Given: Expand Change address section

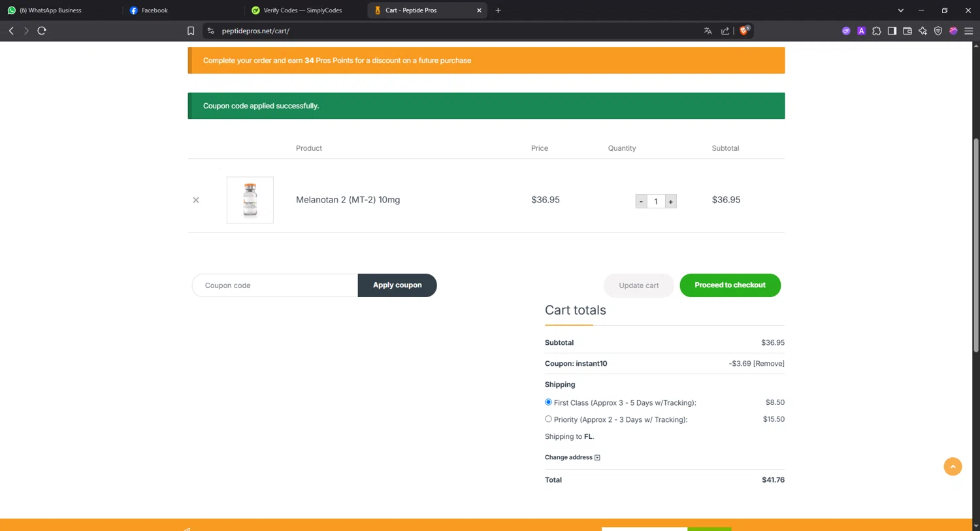Looking at the screenshot, I should 572,457.
